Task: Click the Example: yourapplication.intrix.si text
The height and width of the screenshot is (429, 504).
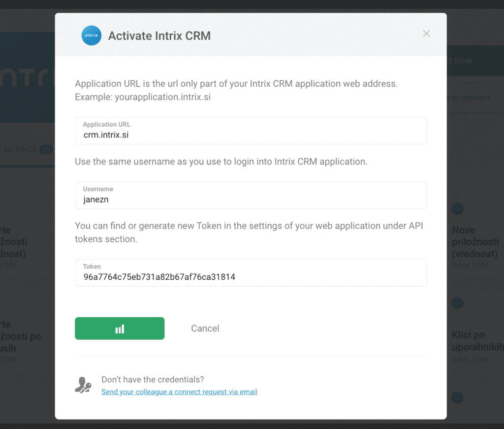Action: coord(143,97)
